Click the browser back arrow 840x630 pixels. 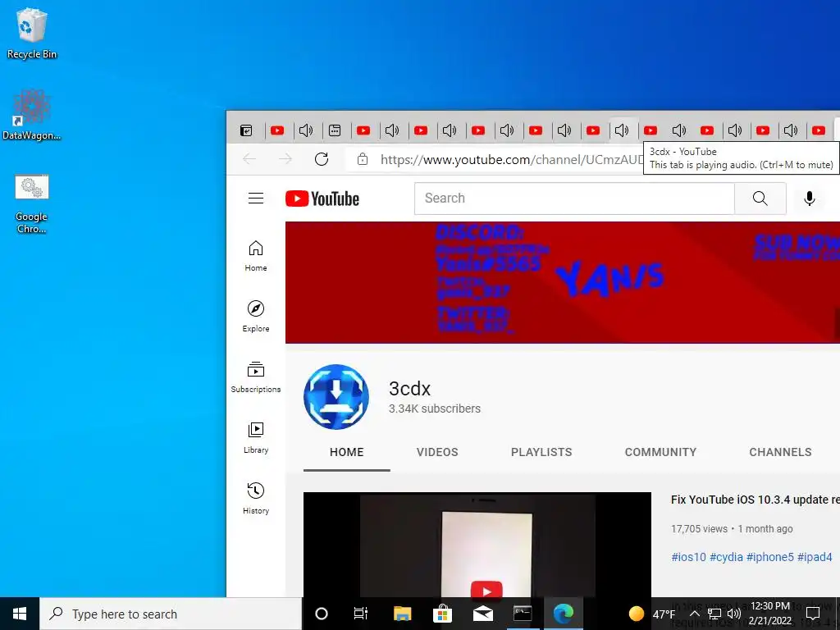(249, 158)
